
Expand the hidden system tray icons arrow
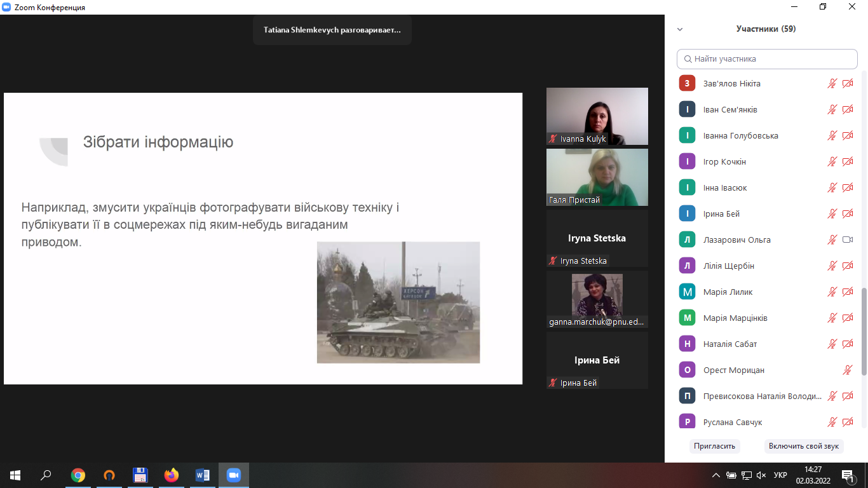[x=716, y=475]
